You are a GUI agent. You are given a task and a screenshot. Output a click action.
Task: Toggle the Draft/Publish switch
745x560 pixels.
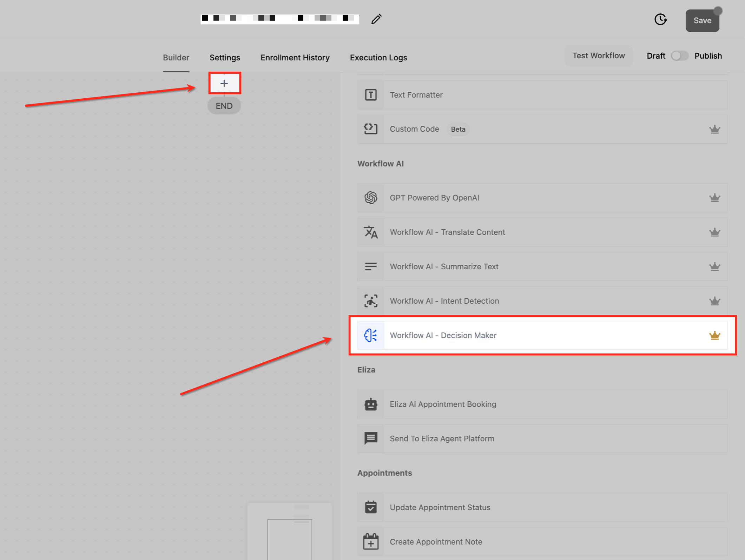(679, 56)
